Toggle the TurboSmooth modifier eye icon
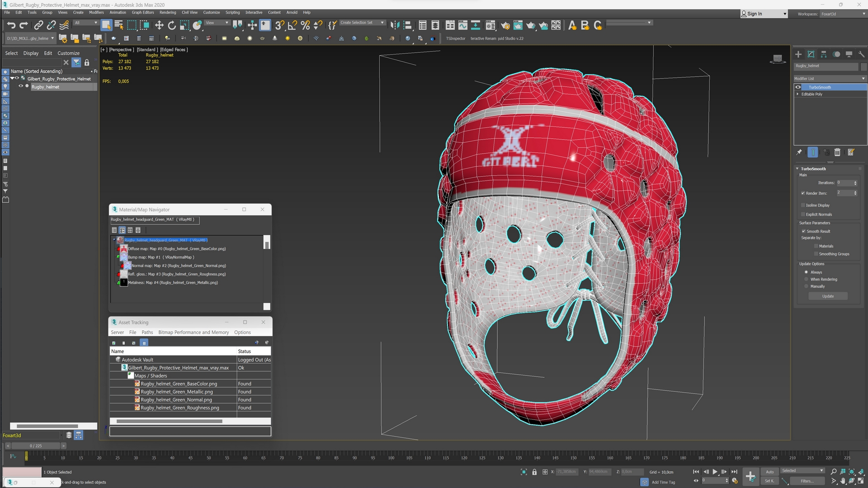The width and height of the screenshot is (868, 488). 798,87
